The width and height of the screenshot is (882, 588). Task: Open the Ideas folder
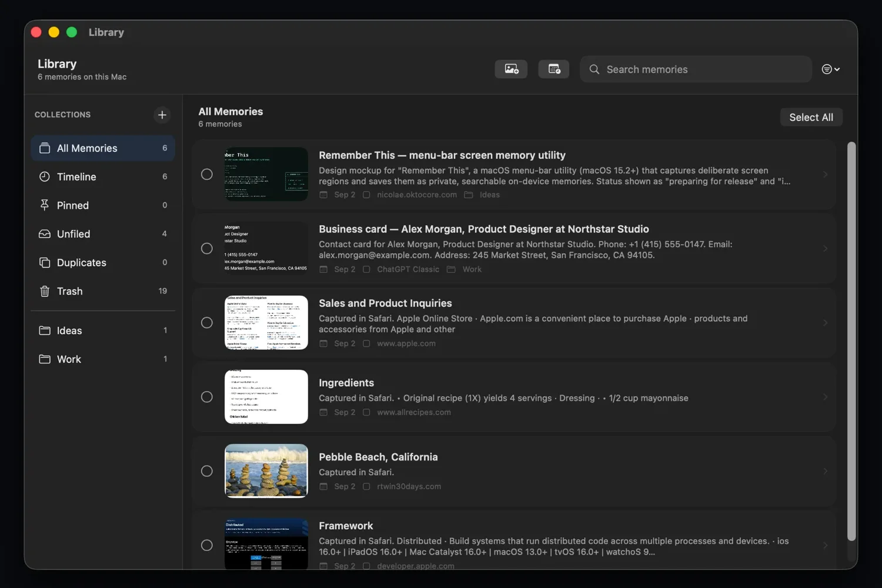[x=103, y=330]
